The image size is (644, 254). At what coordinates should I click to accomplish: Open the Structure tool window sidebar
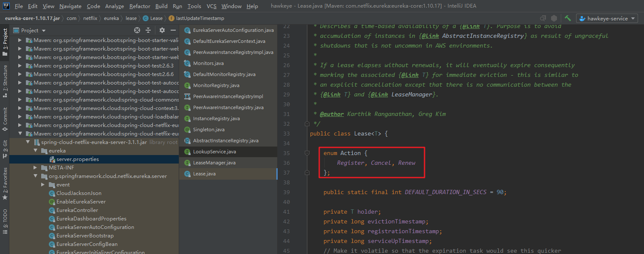pos(5,82)
